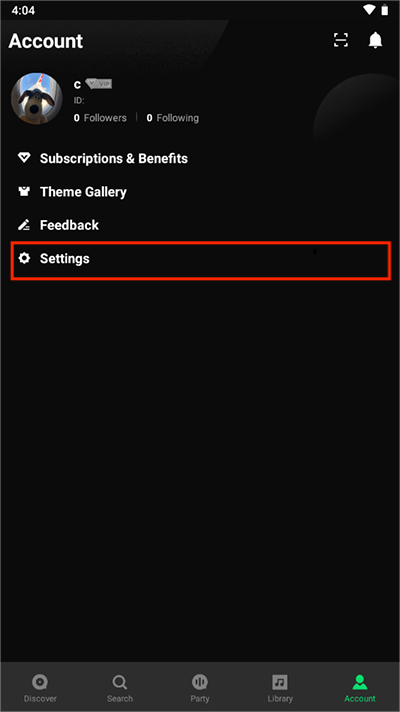Screen dimensions: 400x712
Task: Open the Feedback entry
Action: pyautogui.click(x=200, y=225)
